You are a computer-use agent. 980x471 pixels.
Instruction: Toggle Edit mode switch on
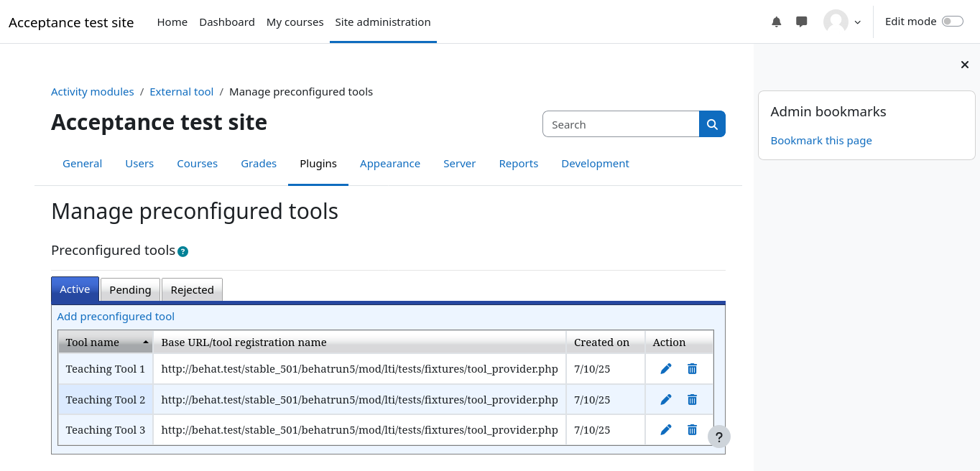952,22
